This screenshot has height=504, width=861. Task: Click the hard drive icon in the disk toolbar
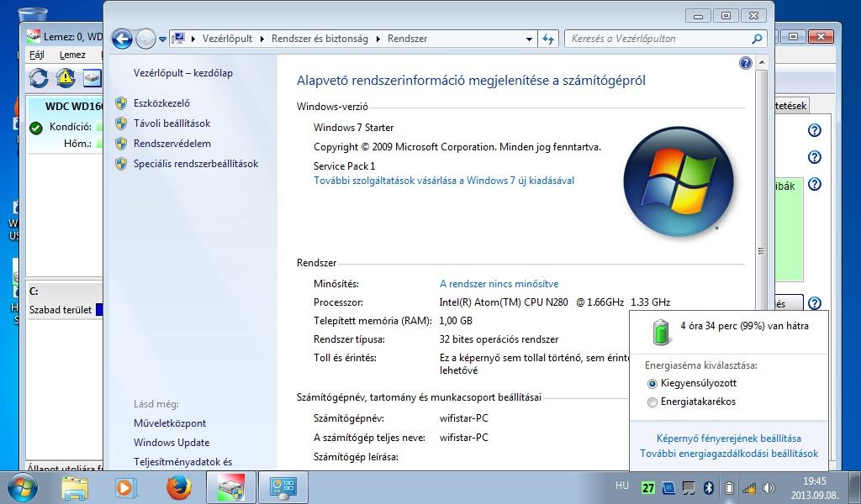pos(92,78)
